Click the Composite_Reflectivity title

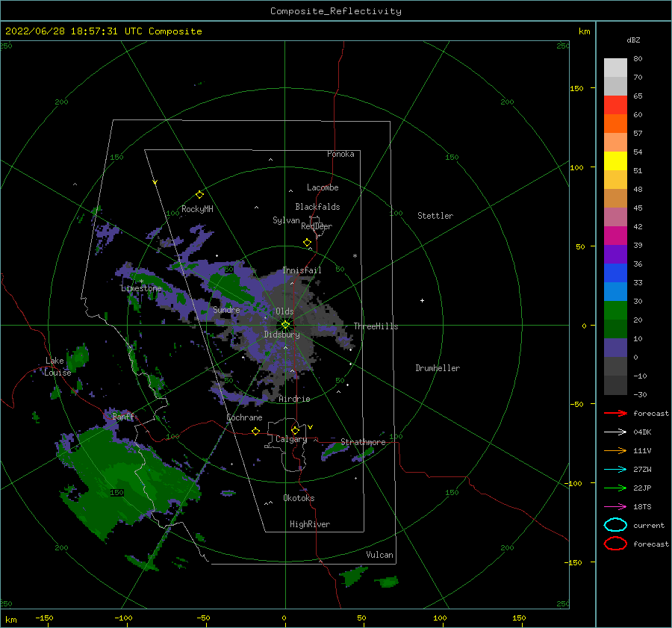336,11
